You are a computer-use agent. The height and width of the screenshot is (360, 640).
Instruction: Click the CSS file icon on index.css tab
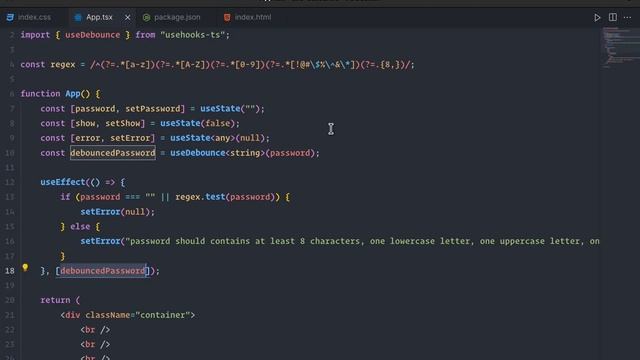pyautogui.click(x=10, y=18)
